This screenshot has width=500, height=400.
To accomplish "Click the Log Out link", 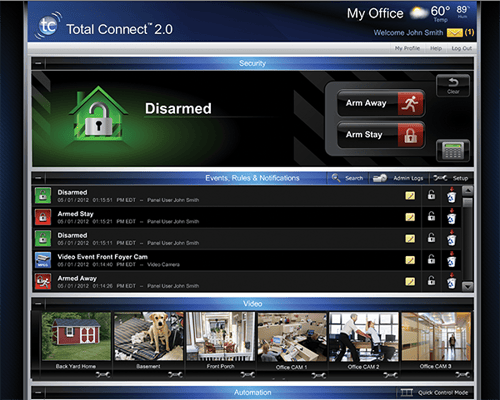I will [462, 48].
